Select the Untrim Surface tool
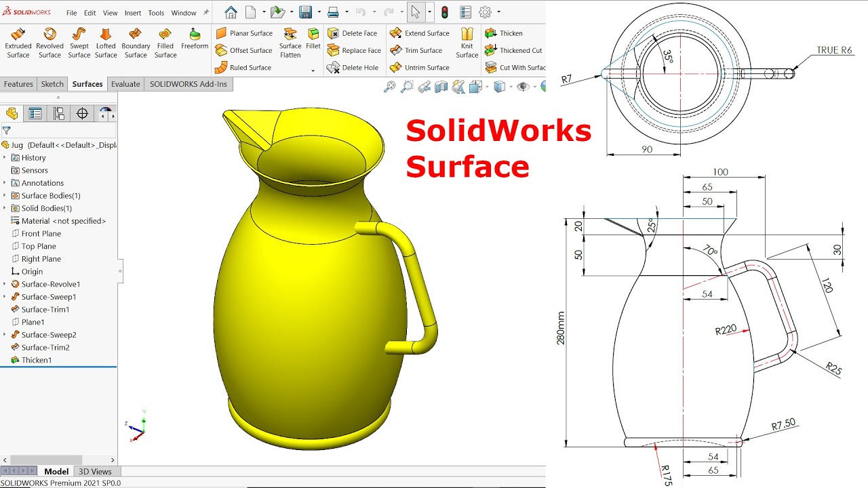Image resolution: width=868 pixels, height=488 pixels. point(420,68)
